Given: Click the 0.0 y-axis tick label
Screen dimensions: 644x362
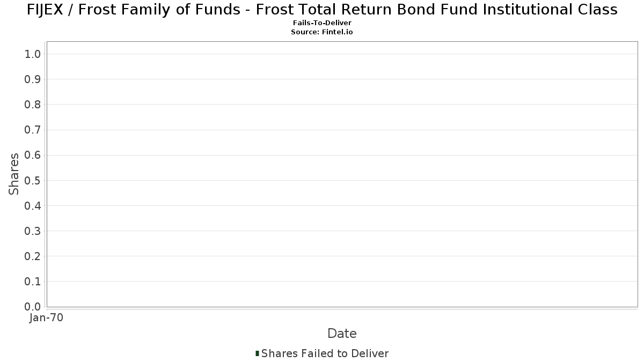Looking at the screenshot, I should coord(33,307).
